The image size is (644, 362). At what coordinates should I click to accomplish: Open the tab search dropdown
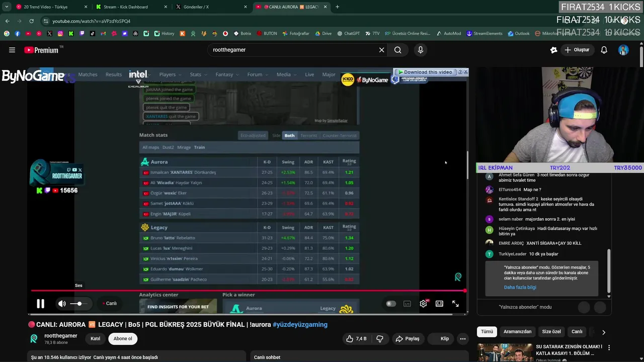pyautogui.click(x=7, y=7)
